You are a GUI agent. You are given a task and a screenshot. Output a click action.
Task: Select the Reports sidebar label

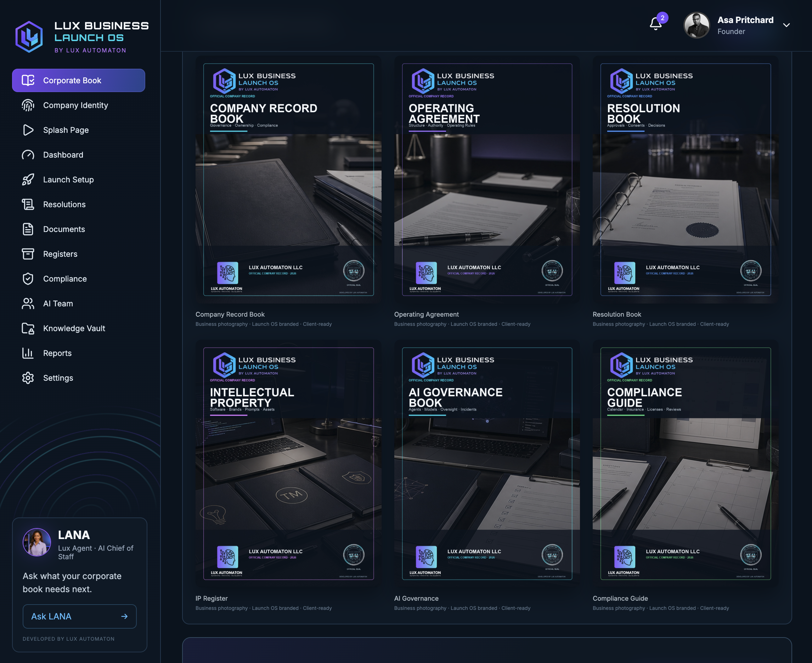pyautogui.click(x=57, y=353)
